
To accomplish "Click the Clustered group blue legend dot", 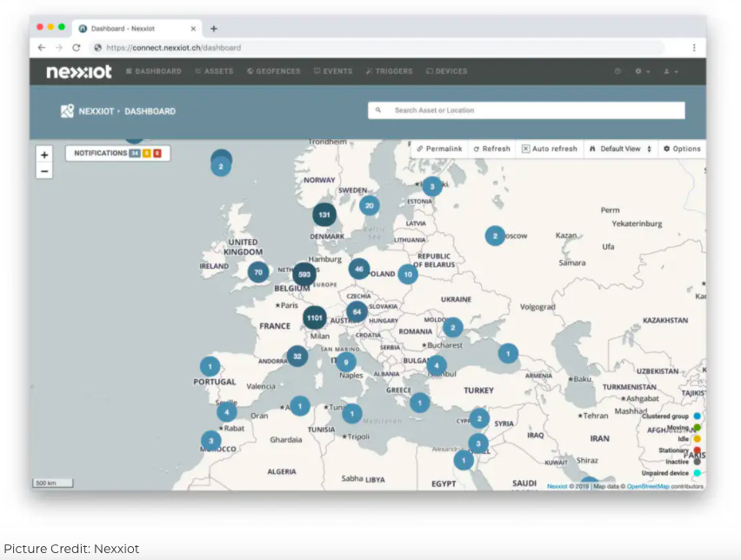I will coord(697,416).
